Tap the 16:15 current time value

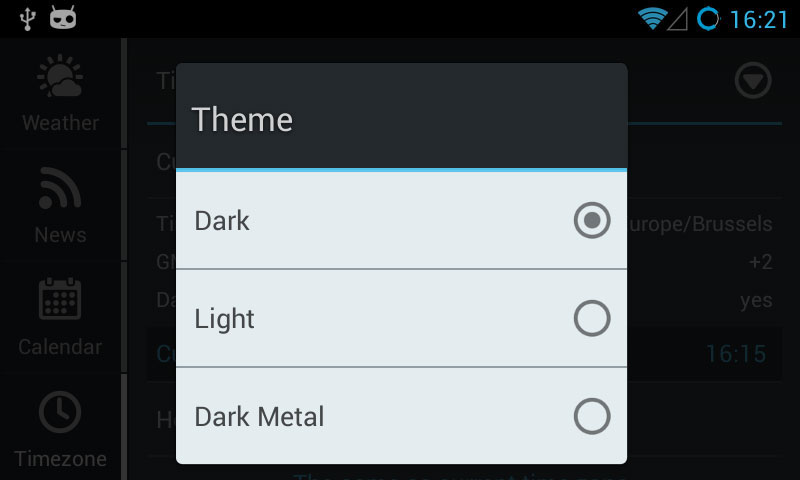[x=735, y=353]
